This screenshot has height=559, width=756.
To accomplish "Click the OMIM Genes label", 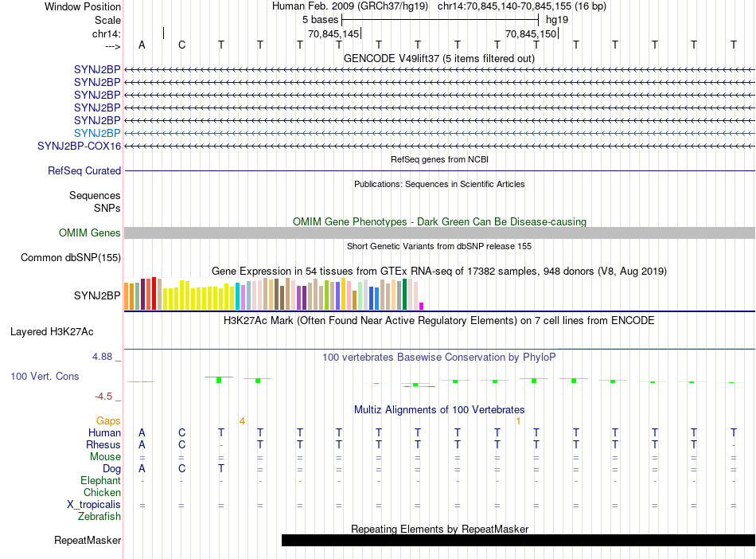I will 89,233.
